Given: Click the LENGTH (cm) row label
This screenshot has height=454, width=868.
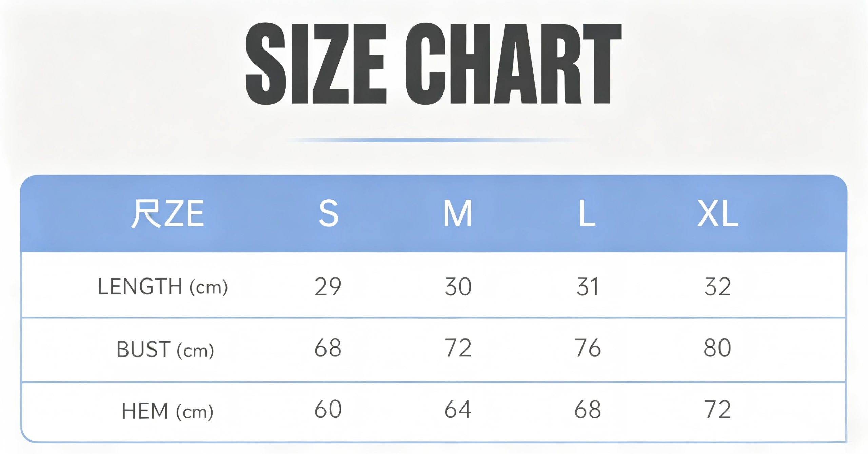Looking at the screenshot, I should click(163, 287).
